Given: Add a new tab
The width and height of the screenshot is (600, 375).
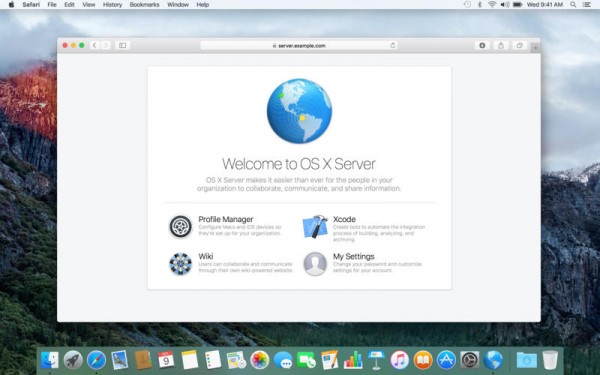Looking at the screenshot, I should coord(535,48).
